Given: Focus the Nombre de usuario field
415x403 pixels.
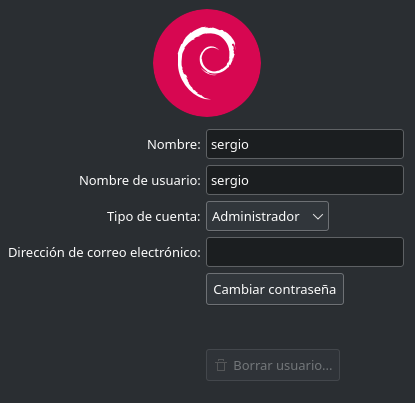Looking at the screenshot, I should [305, 180].
